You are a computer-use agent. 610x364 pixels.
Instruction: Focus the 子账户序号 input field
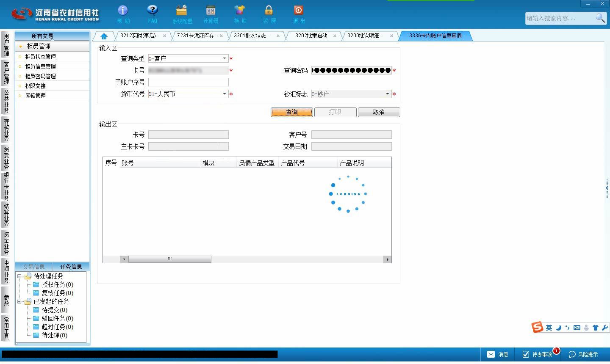point(189,82)
